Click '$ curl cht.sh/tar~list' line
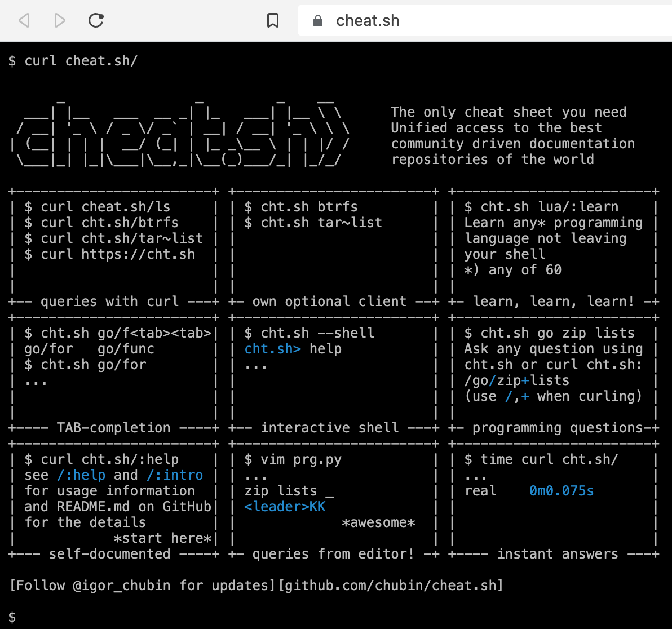Image resolution: width=672 pixels, height=629 pixels. [x=113, y=238]
